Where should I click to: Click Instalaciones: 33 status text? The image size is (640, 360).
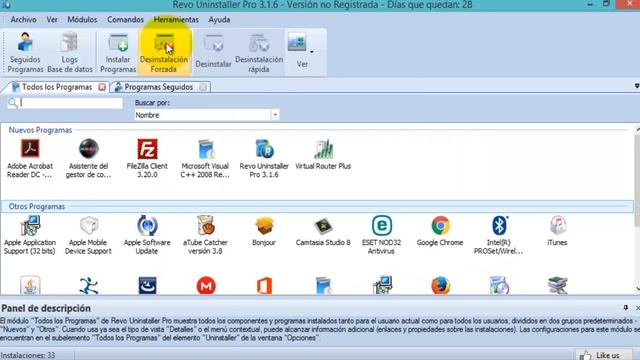(27, 355)
